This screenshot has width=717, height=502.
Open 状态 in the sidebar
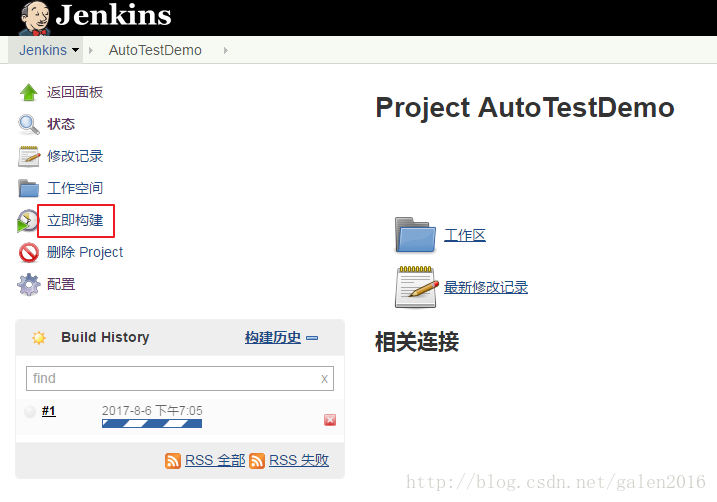pos(61,124)
